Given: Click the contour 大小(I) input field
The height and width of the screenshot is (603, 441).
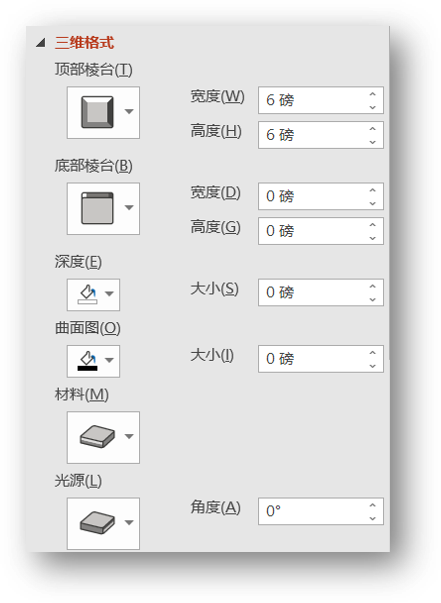Looking at the screenshot, I should pyautogui.click(x=321, y=359).
